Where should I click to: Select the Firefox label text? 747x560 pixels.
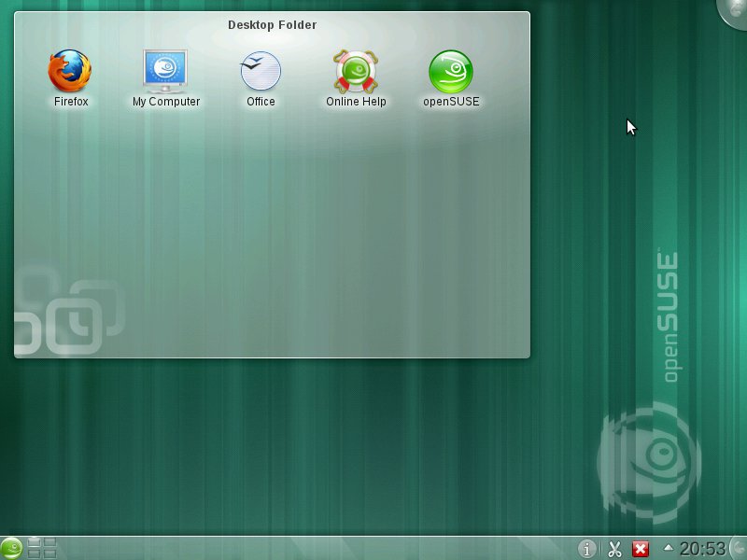point(71,102)
